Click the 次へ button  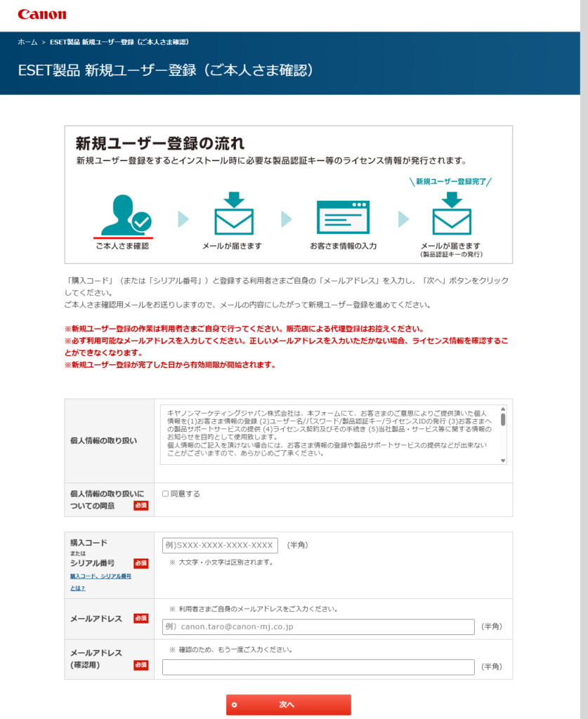pos(289,705)
